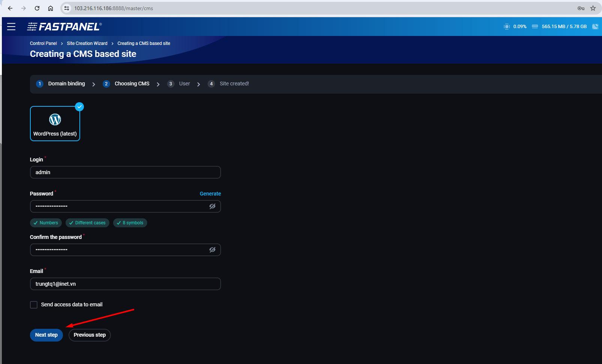602x364 pixels.
Task: Click the Previous step button
Action: click(x=90, y=335)
